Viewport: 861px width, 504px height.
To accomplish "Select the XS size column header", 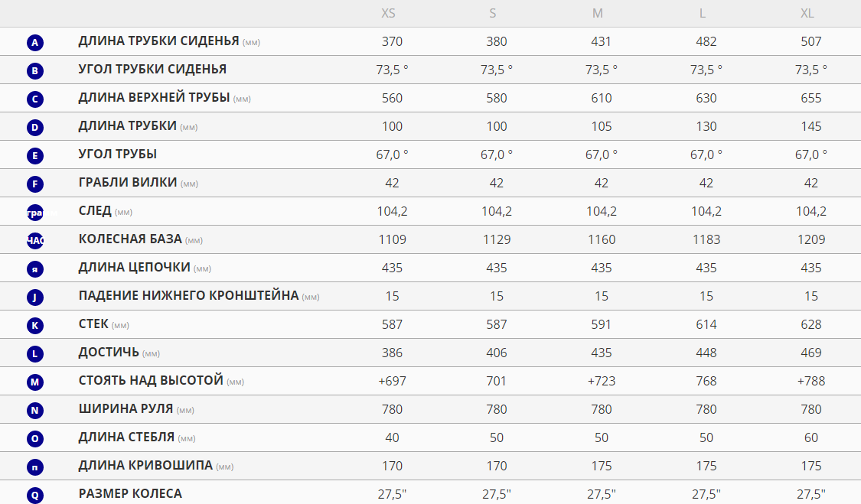I will point(388,13).
